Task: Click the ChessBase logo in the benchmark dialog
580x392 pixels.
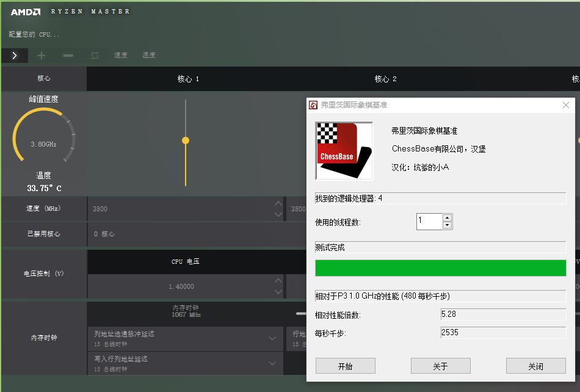Action: pyautogui.click(x=344, y=151)
